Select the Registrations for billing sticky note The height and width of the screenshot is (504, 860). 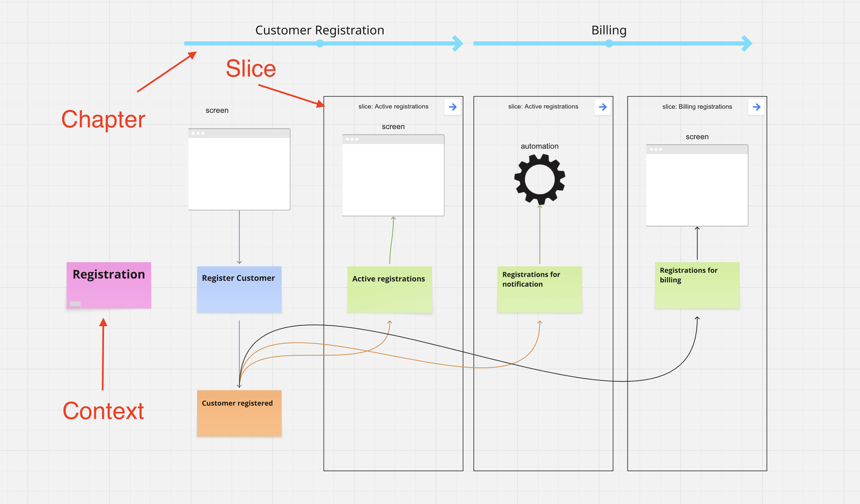697,284
